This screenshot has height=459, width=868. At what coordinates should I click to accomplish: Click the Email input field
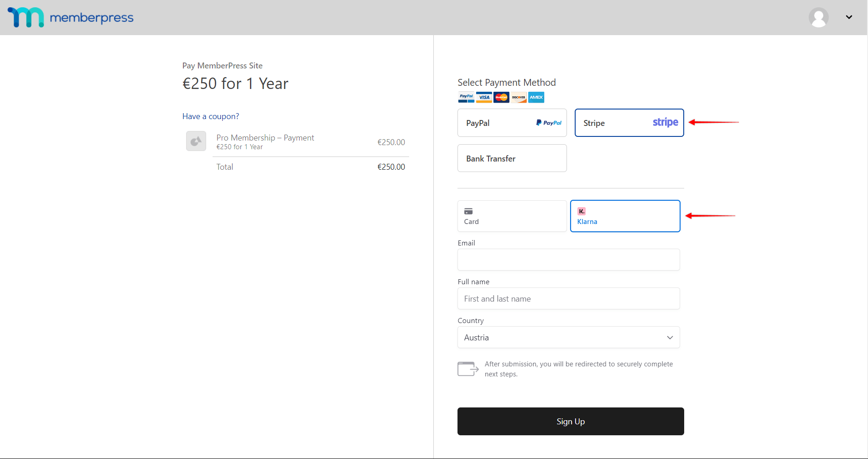coord(568,260)
